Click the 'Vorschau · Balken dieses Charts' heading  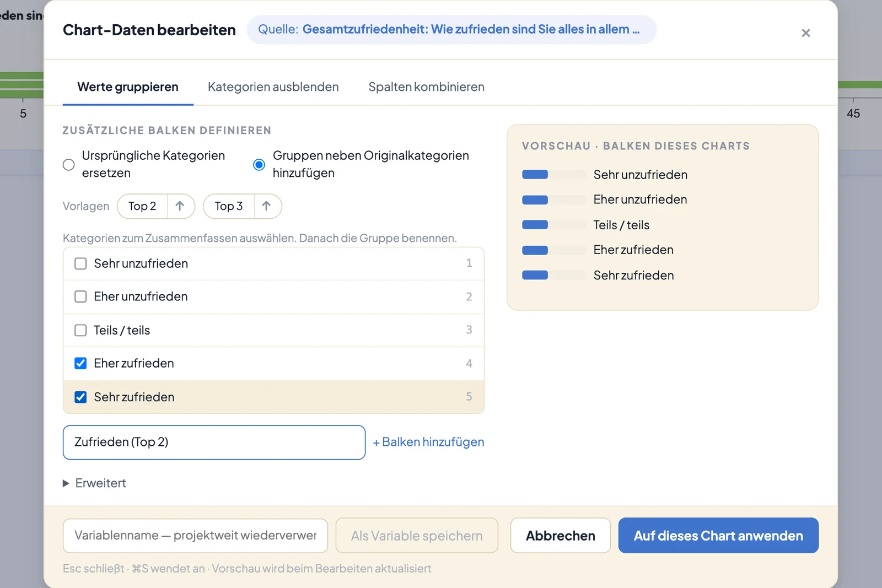(636, 146)
